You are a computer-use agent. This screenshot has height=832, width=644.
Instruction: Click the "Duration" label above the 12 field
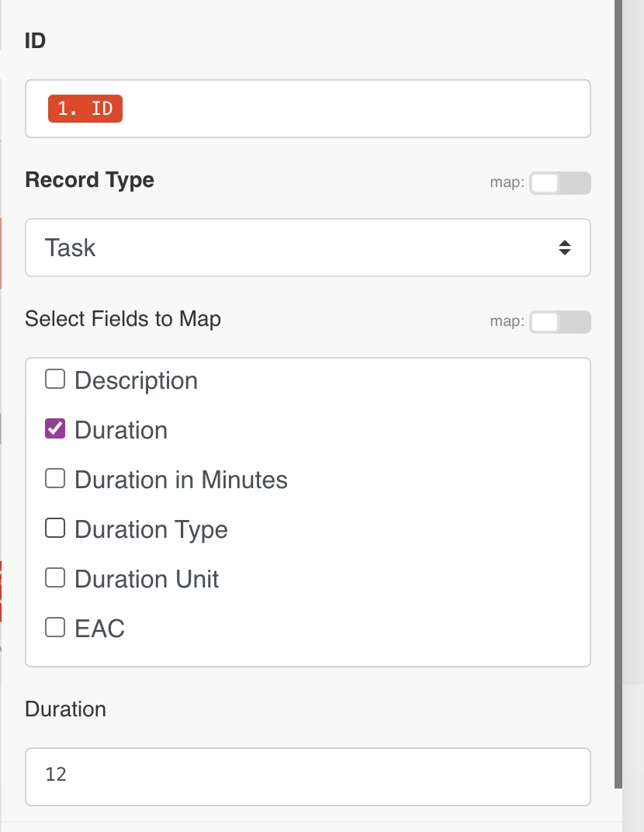point(65,709)
